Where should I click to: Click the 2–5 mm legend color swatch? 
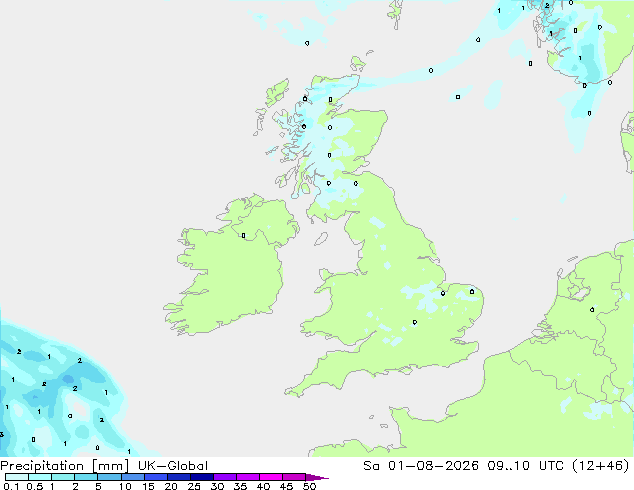tap(86, 477)
